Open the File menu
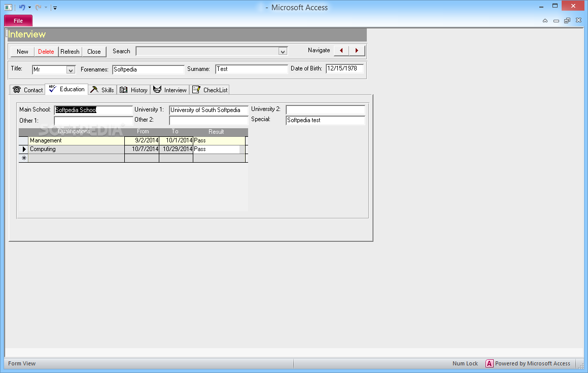 [18, 21]
